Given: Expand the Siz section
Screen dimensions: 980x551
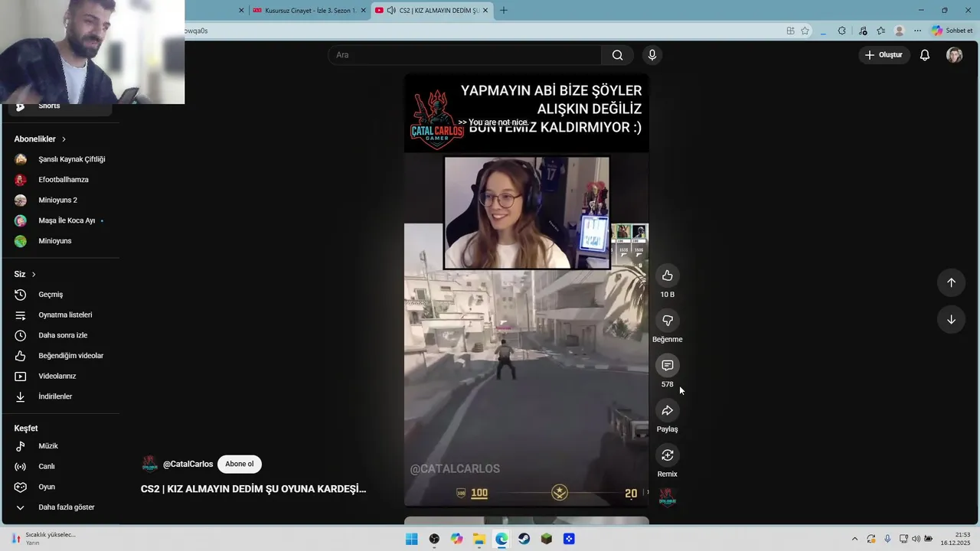Looking at the screenshot, I should point(25,274).
